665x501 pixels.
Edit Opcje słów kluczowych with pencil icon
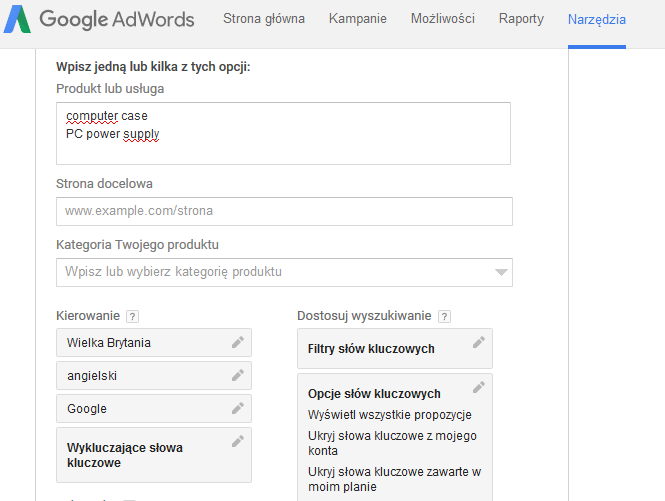(478, 387)
